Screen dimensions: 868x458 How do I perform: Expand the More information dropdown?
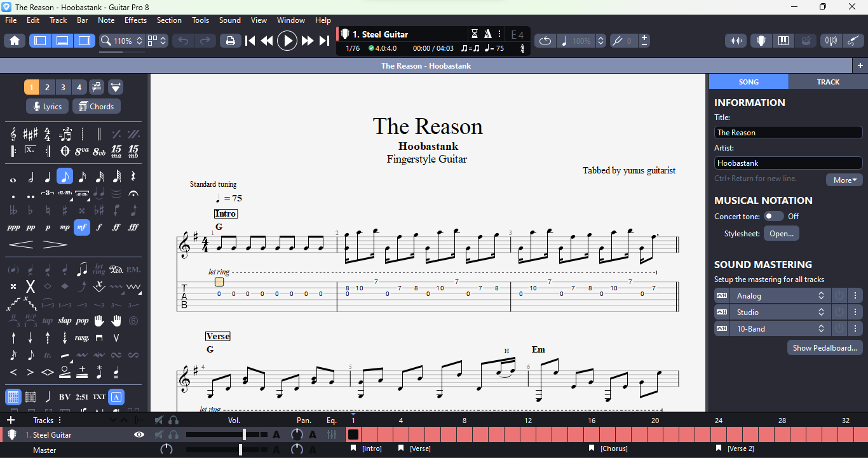click(x=844, y=180)
